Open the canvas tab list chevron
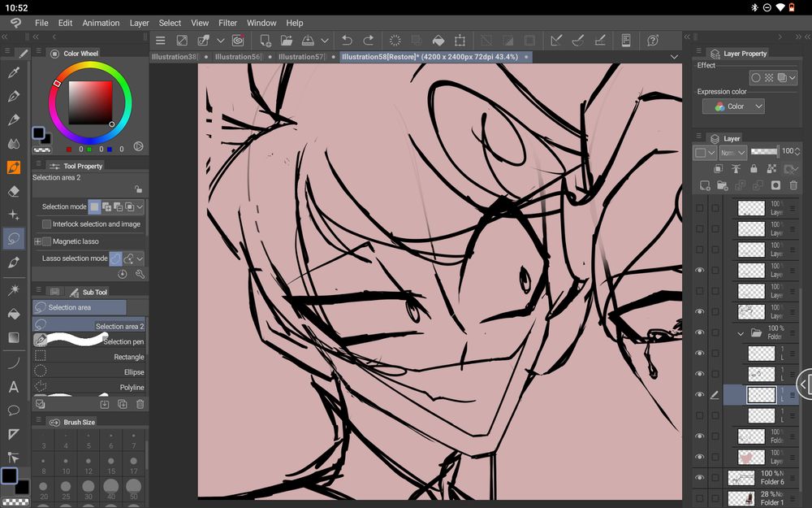This screenshot has height=508, width=812. [674, 57]
